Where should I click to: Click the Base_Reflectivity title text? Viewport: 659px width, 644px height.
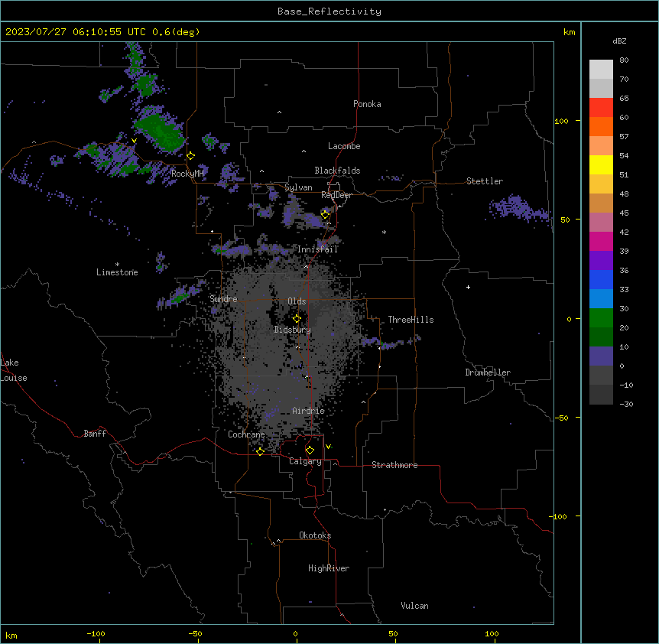click(329, 11)
